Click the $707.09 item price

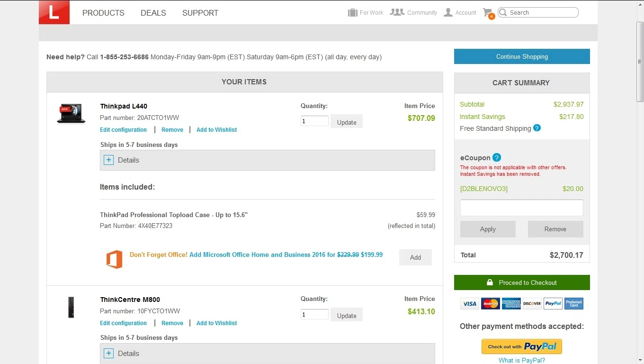[421, 118]
